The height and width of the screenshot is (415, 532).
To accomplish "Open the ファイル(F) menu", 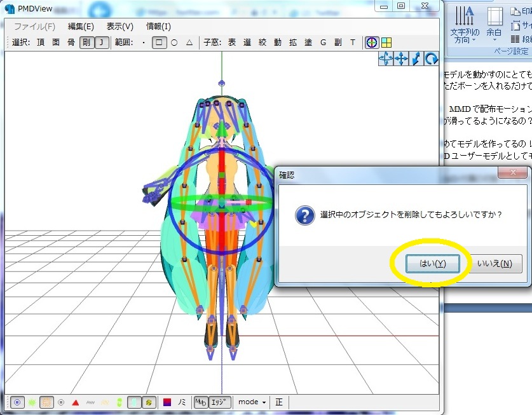I will 34,27.
